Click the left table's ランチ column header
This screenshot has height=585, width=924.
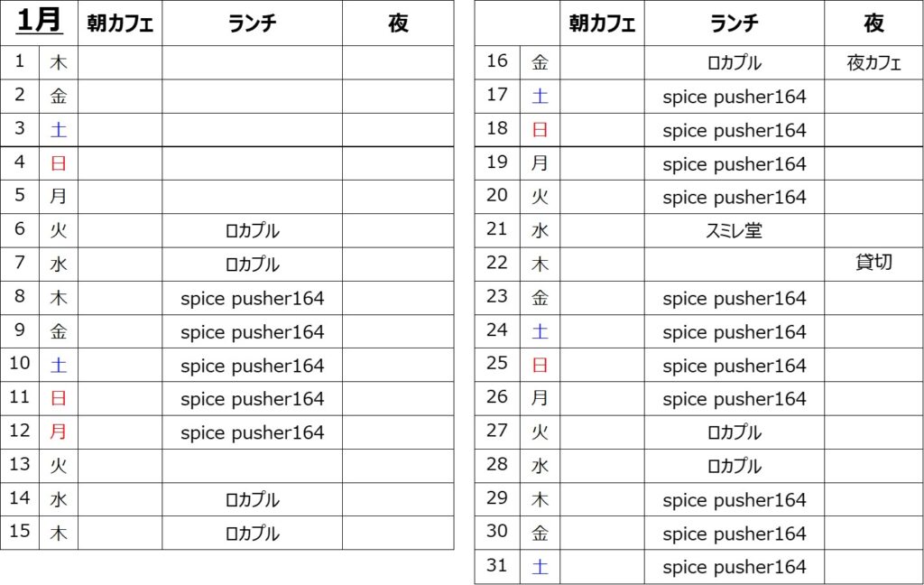coord(252,23)
